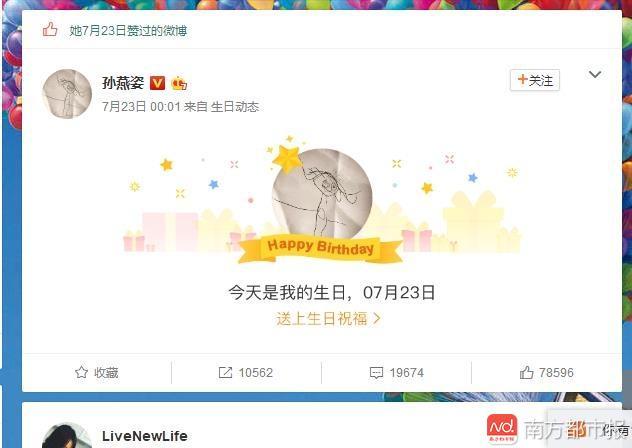Click the star 收藏 favorite icon
Image resolution: width=632 pixels, height=448 pixels.
click(x=81, y=372)
